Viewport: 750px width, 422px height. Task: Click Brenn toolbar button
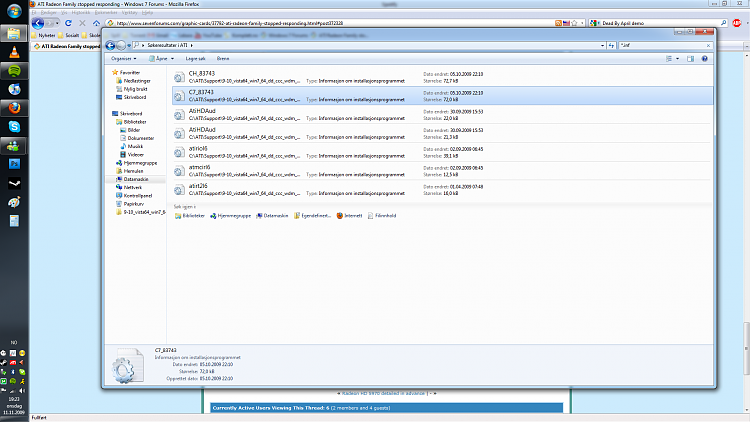[x=223, y=59]
